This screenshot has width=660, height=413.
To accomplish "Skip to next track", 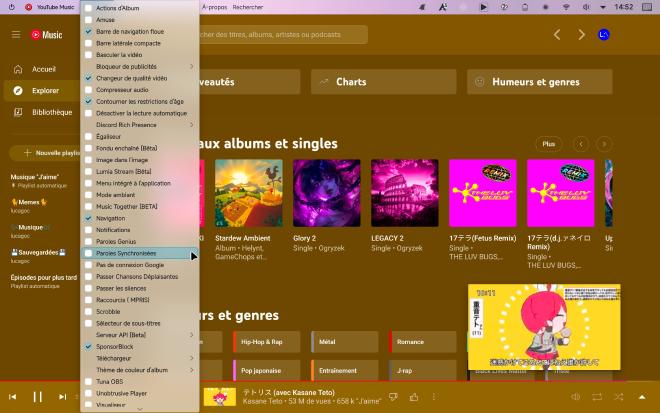I will click(x=62, y=397).
